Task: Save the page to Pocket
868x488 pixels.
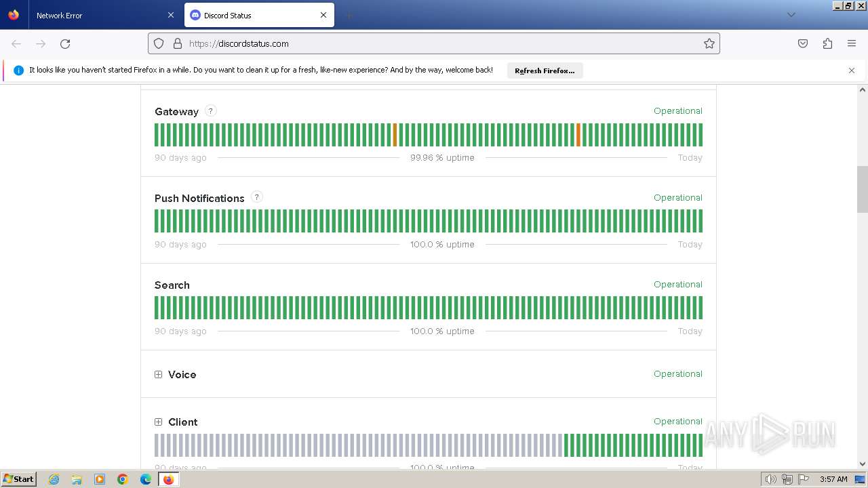Action: [x=803, y=43]
